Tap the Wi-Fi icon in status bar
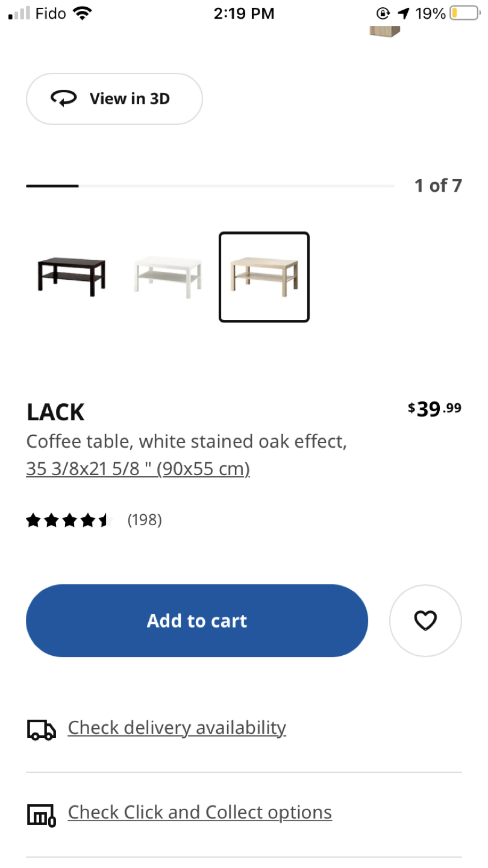This screenshot has height=868, width=488. [82, 13]
